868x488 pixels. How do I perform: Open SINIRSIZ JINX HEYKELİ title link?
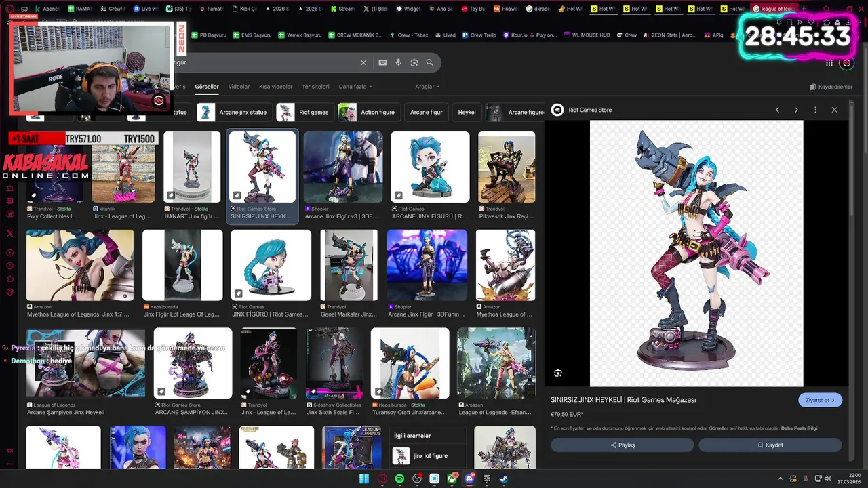point(623,400)
